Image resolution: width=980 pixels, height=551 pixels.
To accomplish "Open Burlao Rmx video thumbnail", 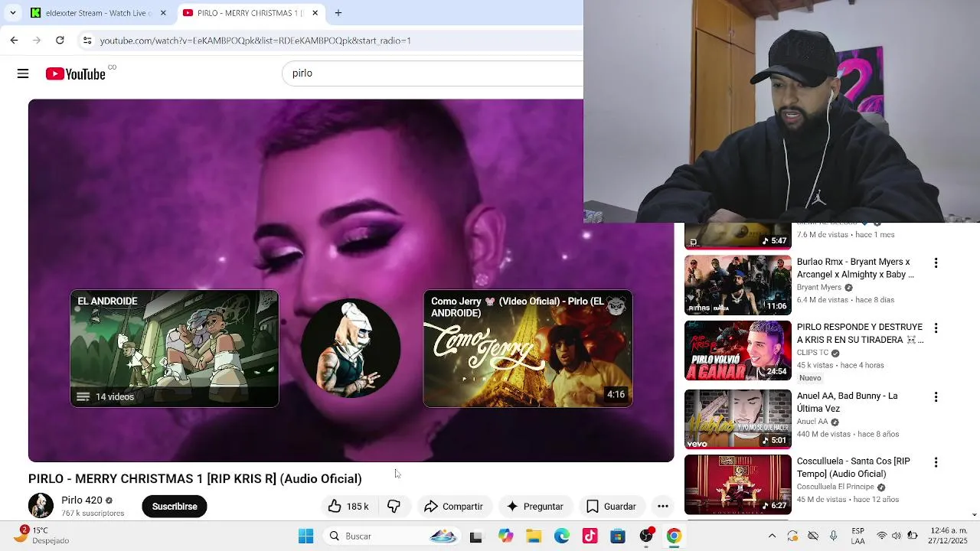I will (x=738, y=285).
